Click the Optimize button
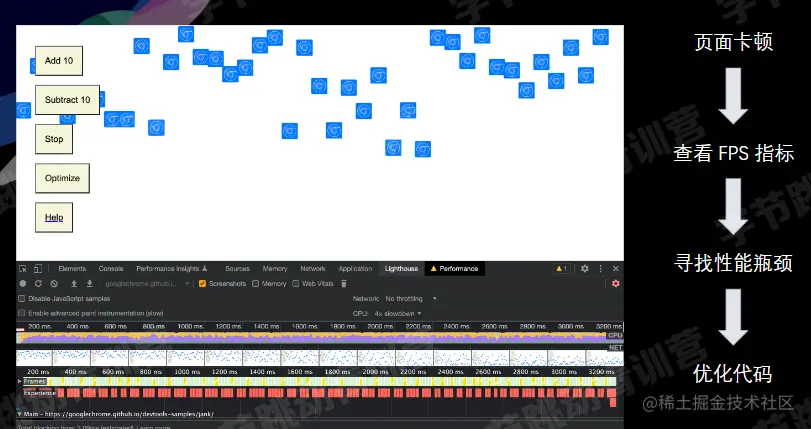 (x=62, y=178)
